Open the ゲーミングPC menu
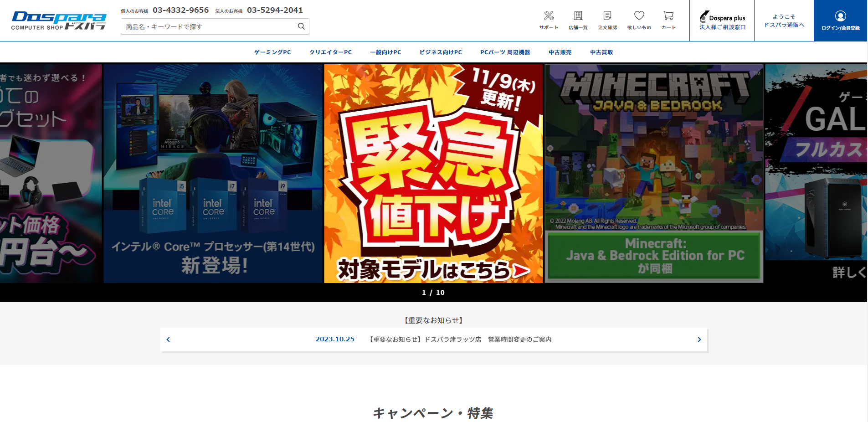This screenshot has width=868, height=422. (272, 52)
